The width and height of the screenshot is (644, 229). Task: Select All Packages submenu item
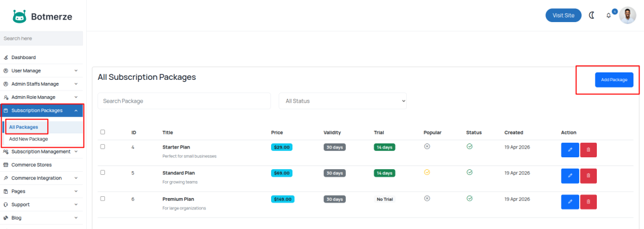tap(23, 127)
